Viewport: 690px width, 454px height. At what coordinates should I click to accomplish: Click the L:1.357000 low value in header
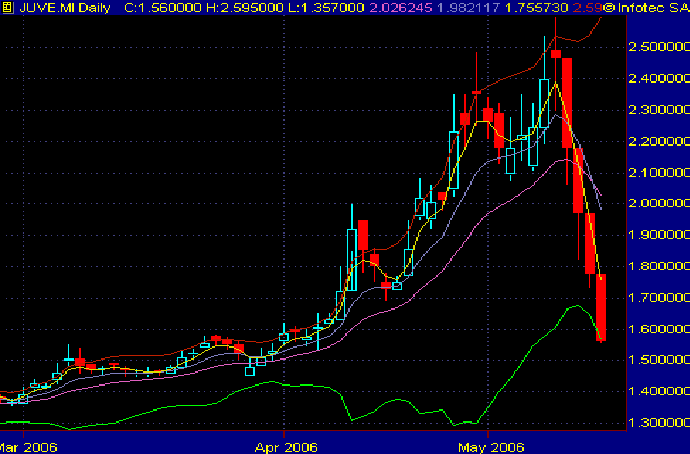tap(326, 7)
